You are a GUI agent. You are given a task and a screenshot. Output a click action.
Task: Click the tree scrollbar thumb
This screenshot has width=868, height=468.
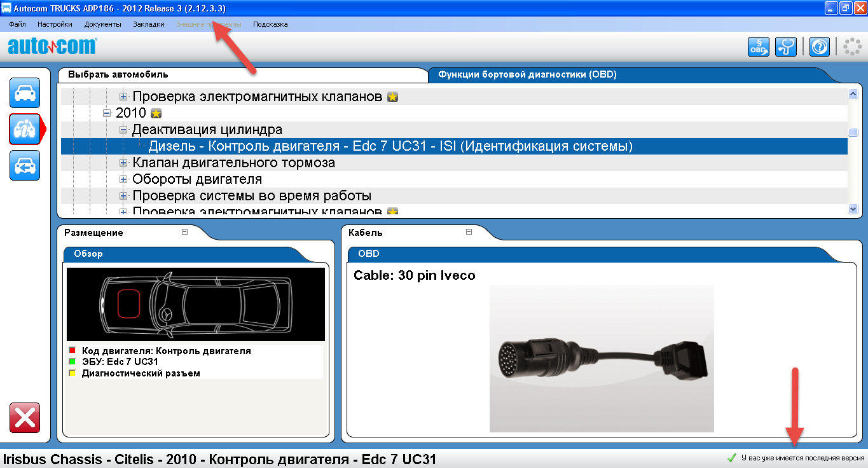853,132
